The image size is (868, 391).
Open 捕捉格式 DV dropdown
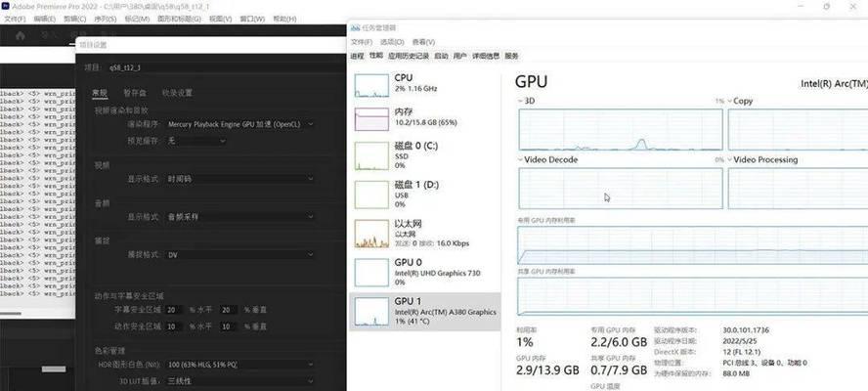tap(240, 255)
